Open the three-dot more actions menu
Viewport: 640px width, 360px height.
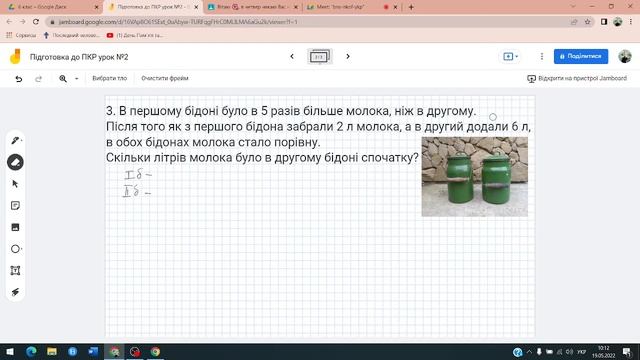[x=542, y=56]
